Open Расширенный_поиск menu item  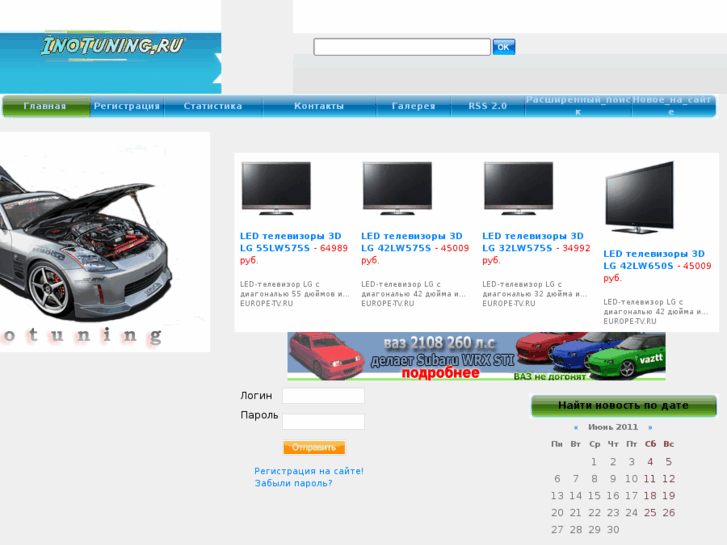[x=578, y=106]
